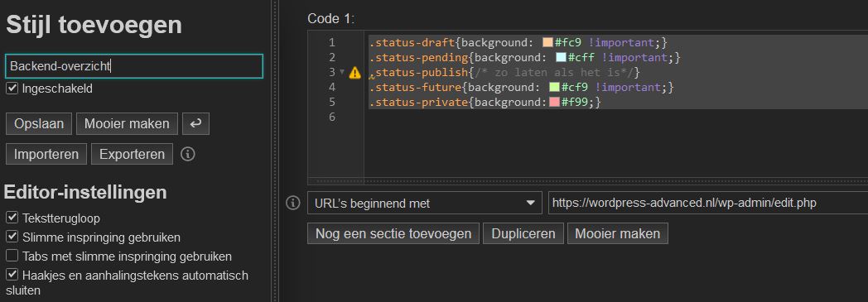
Task: Click the wrap-lines arrow button next to Mooier maken
Action: pos(196,124)
